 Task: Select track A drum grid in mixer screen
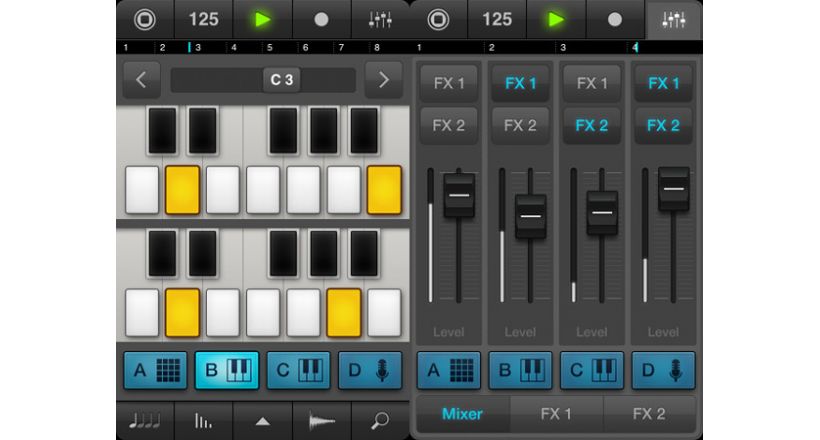[449, 370]
